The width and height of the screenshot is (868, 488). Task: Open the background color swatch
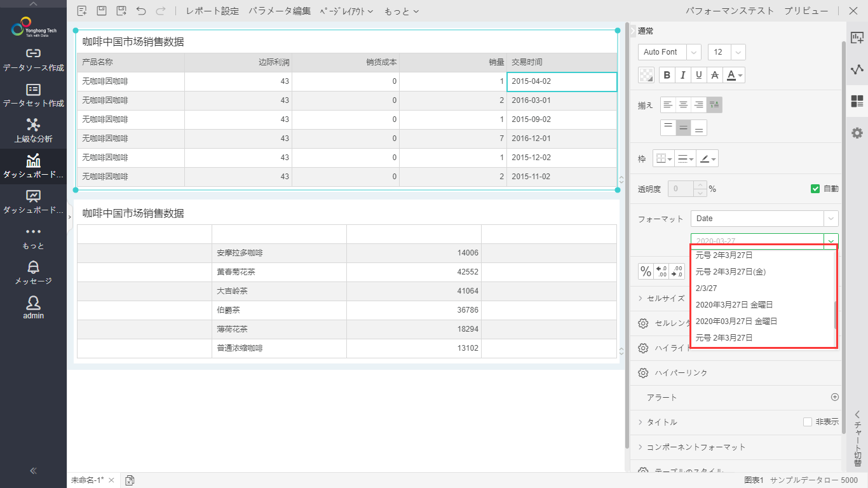point(646,75)
